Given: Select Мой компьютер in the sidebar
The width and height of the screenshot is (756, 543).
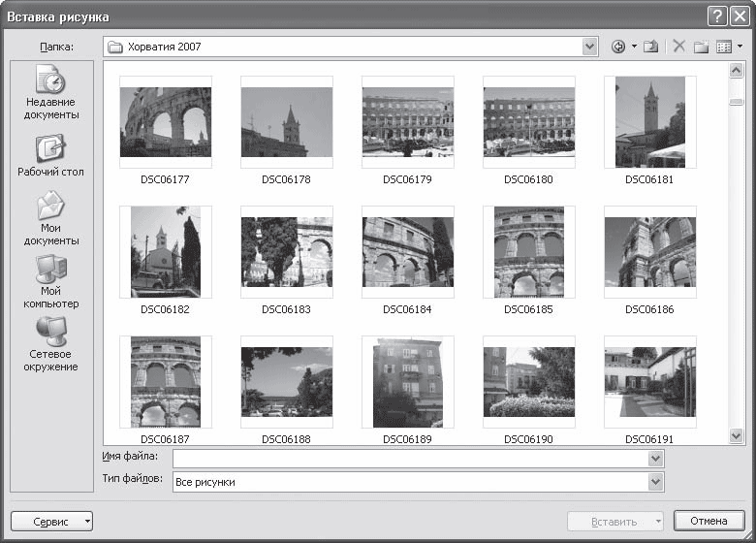Looking at the screenshot, I should pyautogui.click(x=51, y=282).
